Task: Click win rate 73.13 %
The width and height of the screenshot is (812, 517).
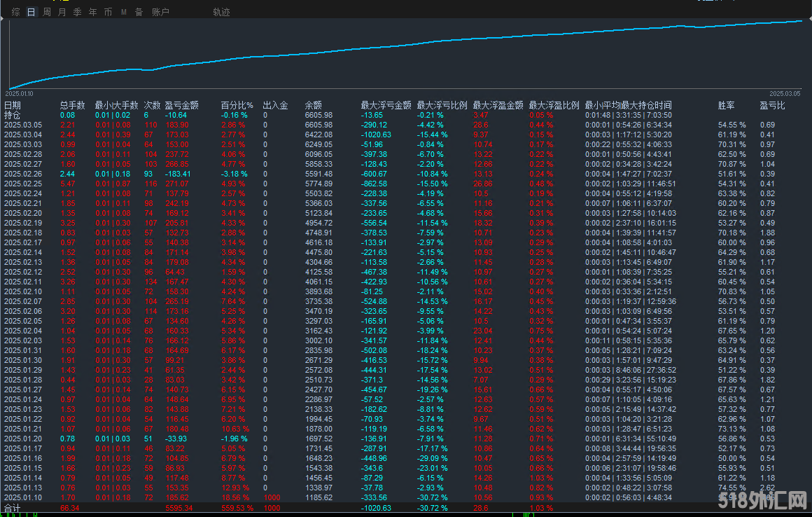Action: point(731,429)
